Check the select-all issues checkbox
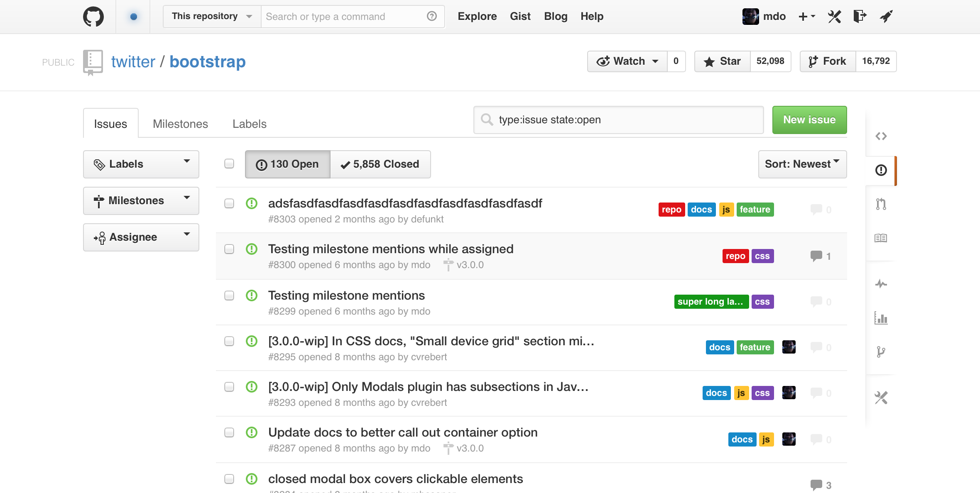 (x=229, y=164)
